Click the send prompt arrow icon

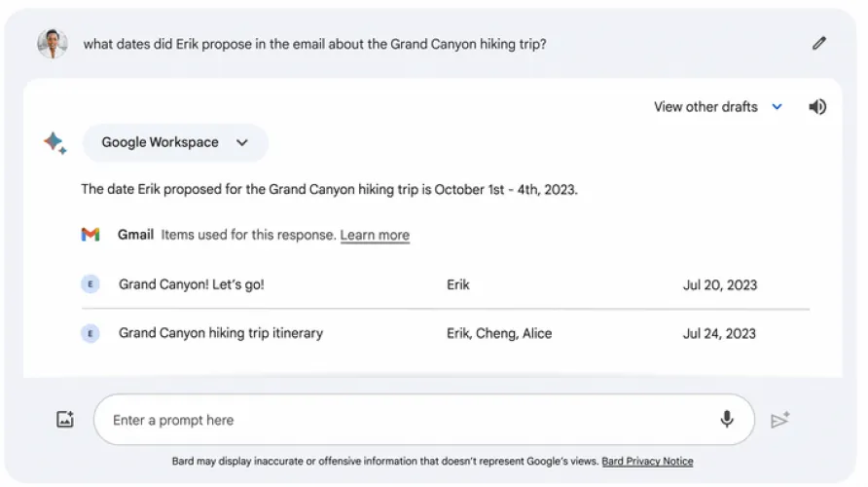(779, 420)
